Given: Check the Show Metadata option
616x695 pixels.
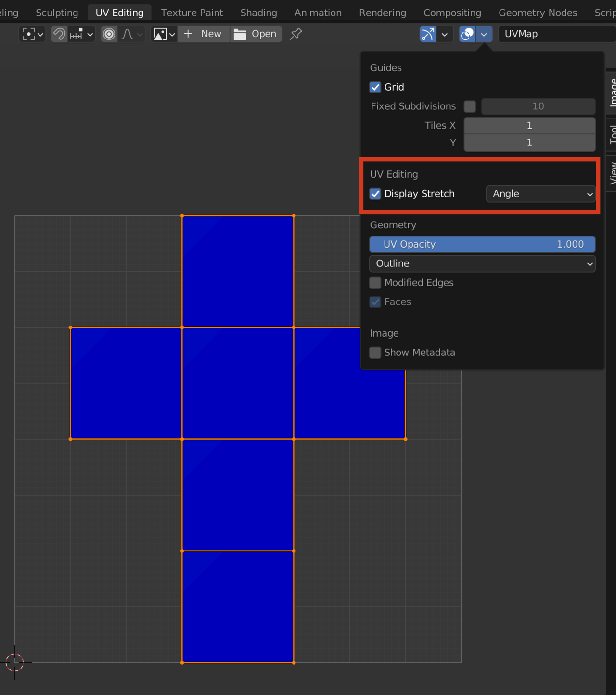Looking at the screenshot, I should [x=375, y=353].
